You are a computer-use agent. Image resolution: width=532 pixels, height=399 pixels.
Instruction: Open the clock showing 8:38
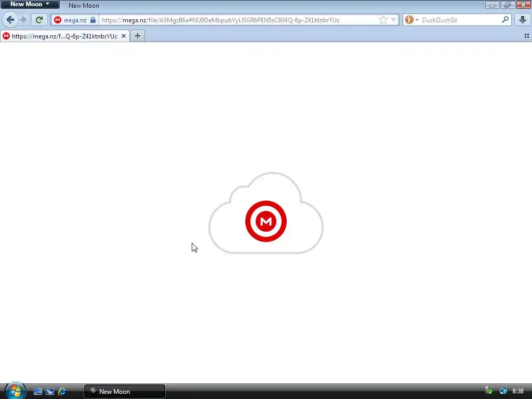[518, 391]
